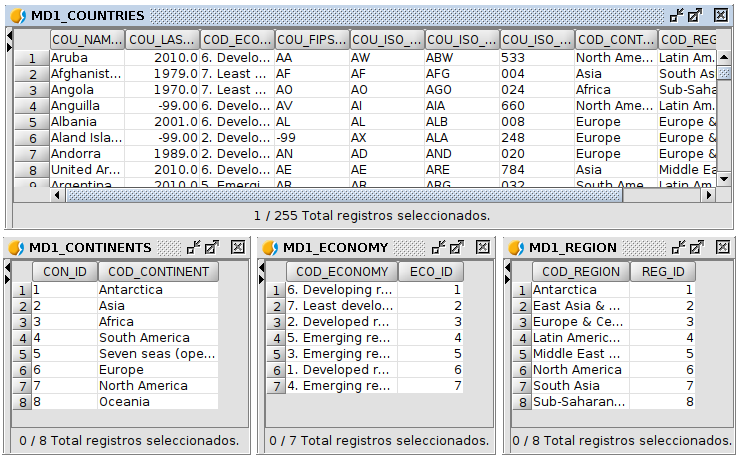Click the down arrow of the countries vertical scrollbar
This screenshot has width=741, height=457.
(x=724, y=179)
